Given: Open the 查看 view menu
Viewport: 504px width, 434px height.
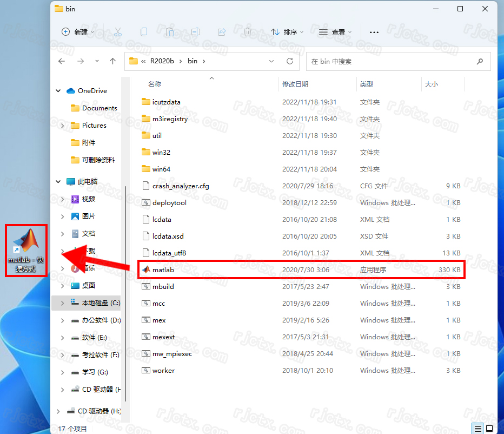Looking at the screenshot, I should click(335, 32).
